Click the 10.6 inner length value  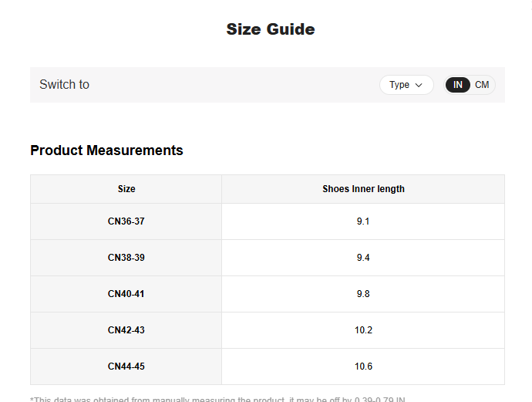[363, 367]
